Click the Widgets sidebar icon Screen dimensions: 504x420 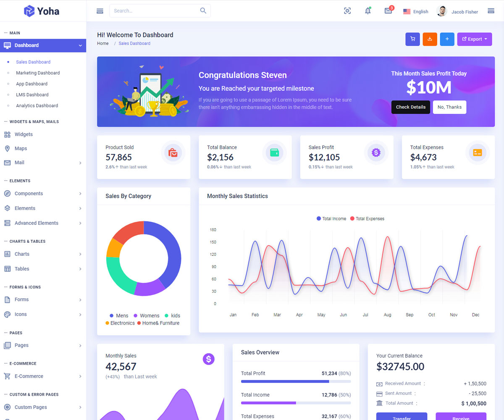7,134
